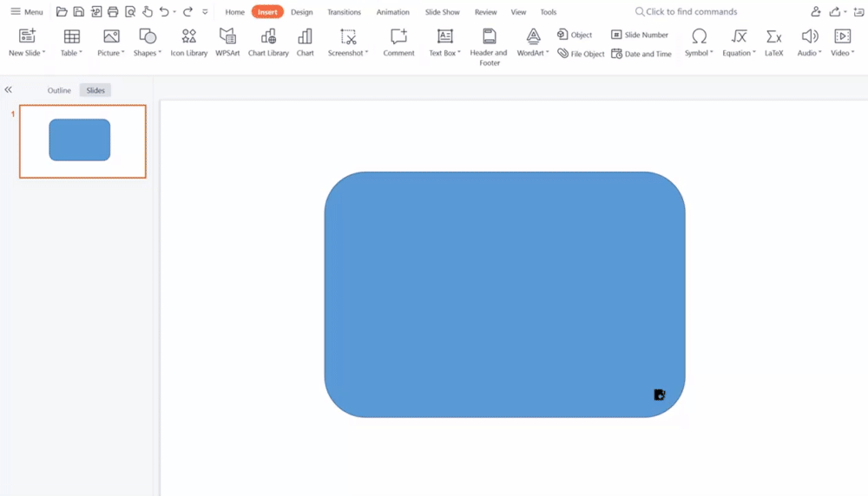Open Header and Footer

coord(489,47)
